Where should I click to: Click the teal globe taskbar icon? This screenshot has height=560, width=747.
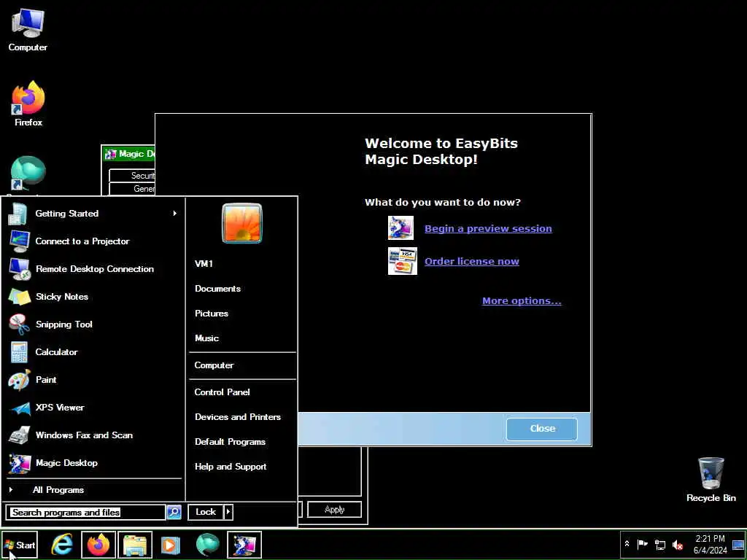click(207, 544)
